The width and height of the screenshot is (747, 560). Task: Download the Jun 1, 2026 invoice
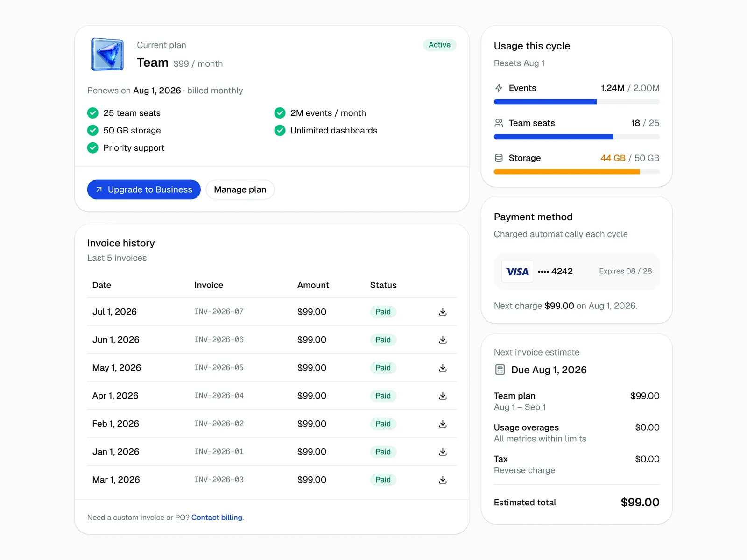(443, 340)
